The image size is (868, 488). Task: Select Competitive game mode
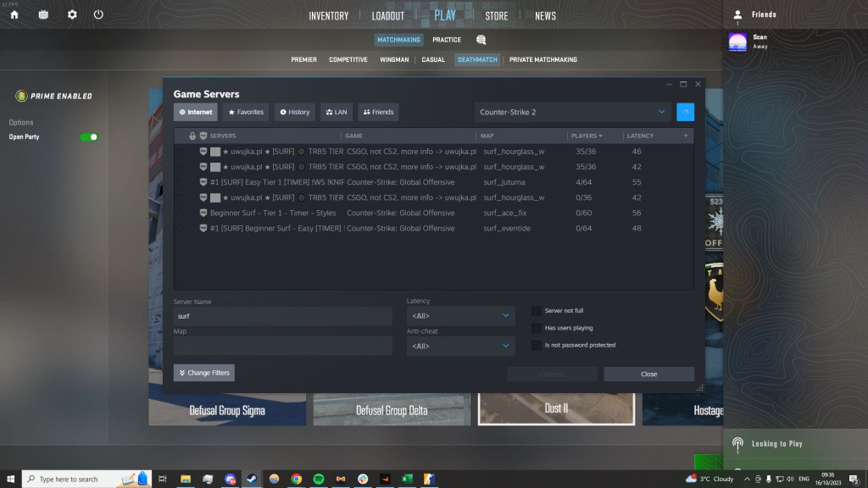348,60
